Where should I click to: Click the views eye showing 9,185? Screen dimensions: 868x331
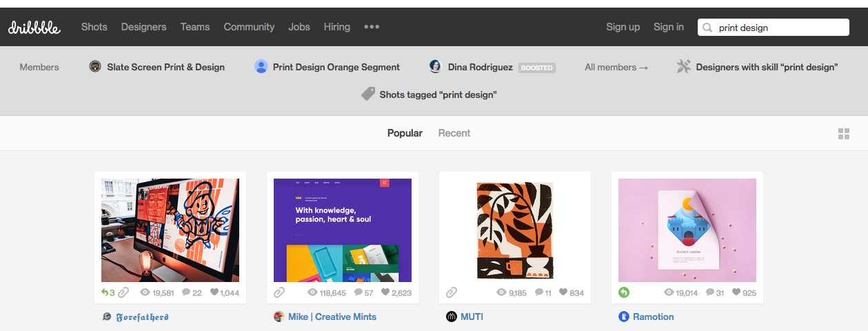tap(502, 292)
